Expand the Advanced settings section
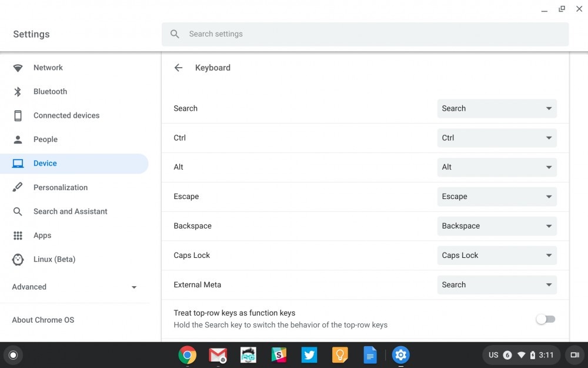588x368 pixels. coord(74,287)
